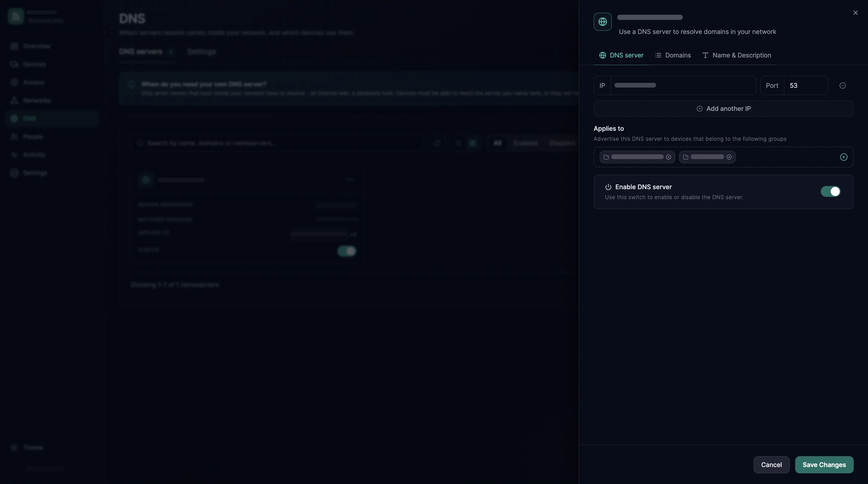
Task: Remove the IP entry with the minus icon
Action: click(x=842, y=86)
